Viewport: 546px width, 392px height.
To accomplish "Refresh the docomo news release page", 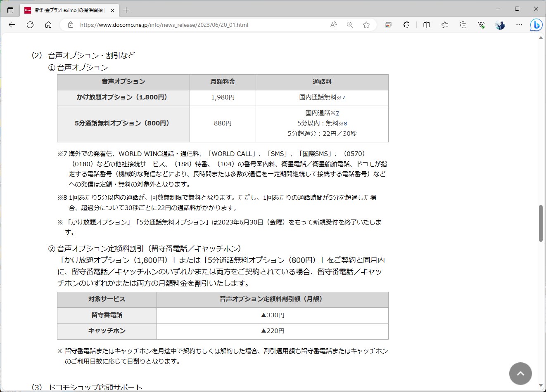I will click(x=30, y=25).
